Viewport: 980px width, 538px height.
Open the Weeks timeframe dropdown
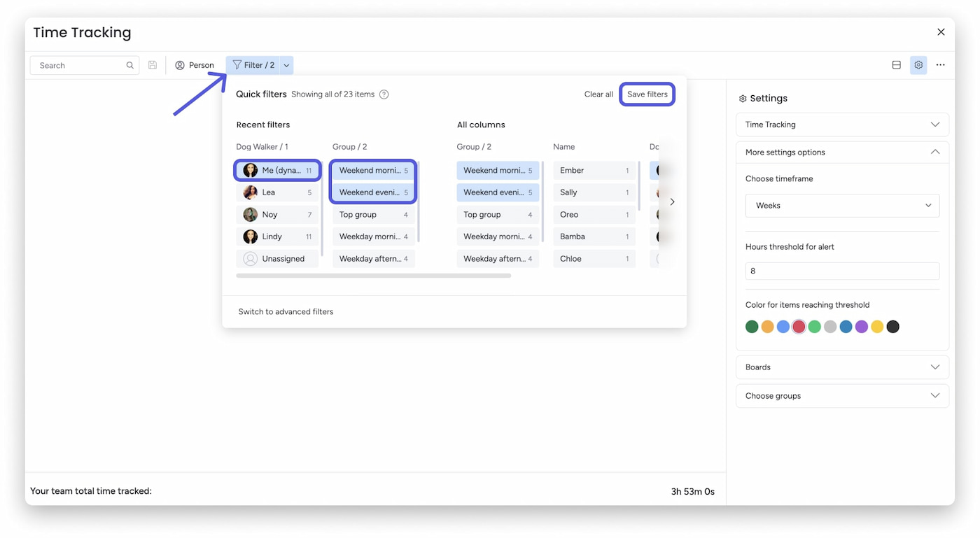pos(841,205)
